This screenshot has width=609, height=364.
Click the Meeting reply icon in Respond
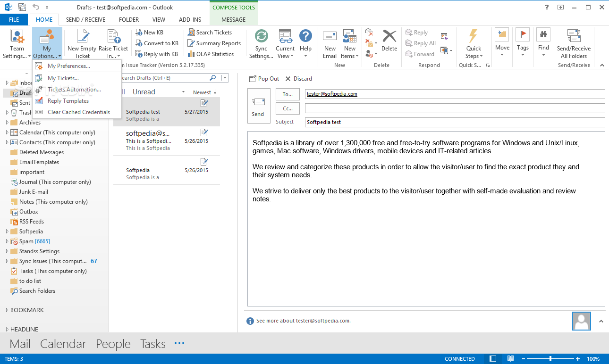(x=444, y=36)
